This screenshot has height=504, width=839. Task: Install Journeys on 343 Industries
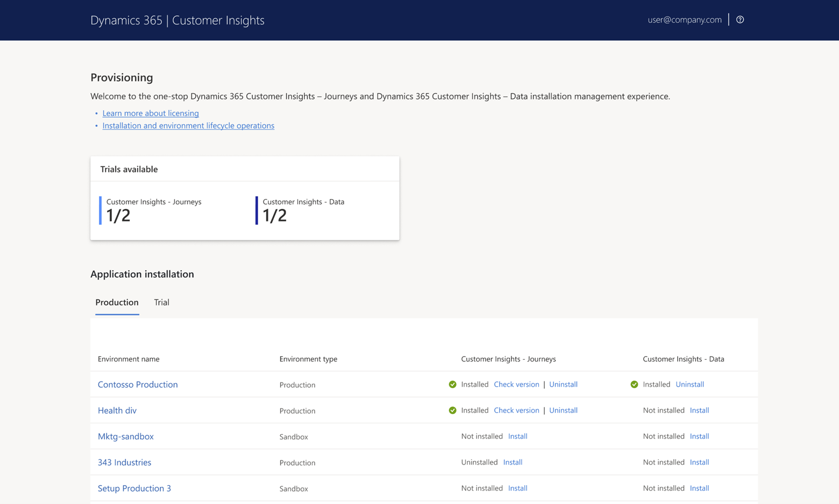513,462
